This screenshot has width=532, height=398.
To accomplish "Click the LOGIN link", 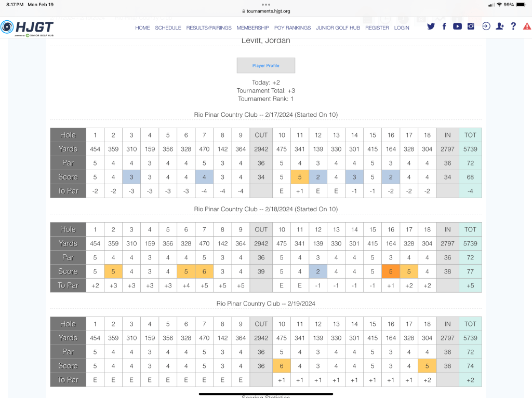I will [402, 28].
